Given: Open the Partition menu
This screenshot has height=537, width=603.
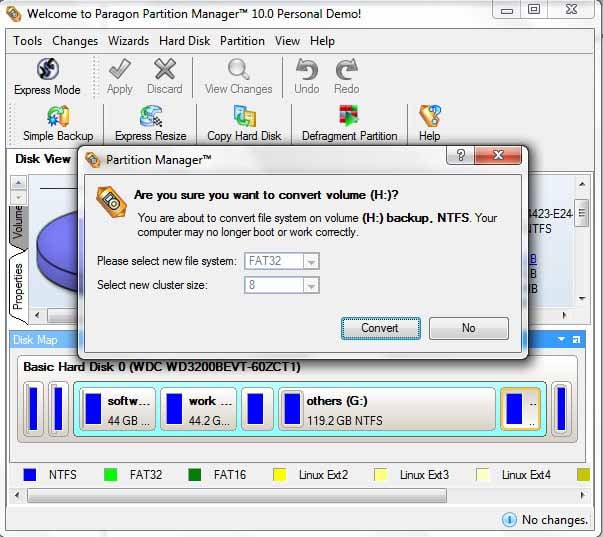Looking at the screenshot, I should coord(242,41).
